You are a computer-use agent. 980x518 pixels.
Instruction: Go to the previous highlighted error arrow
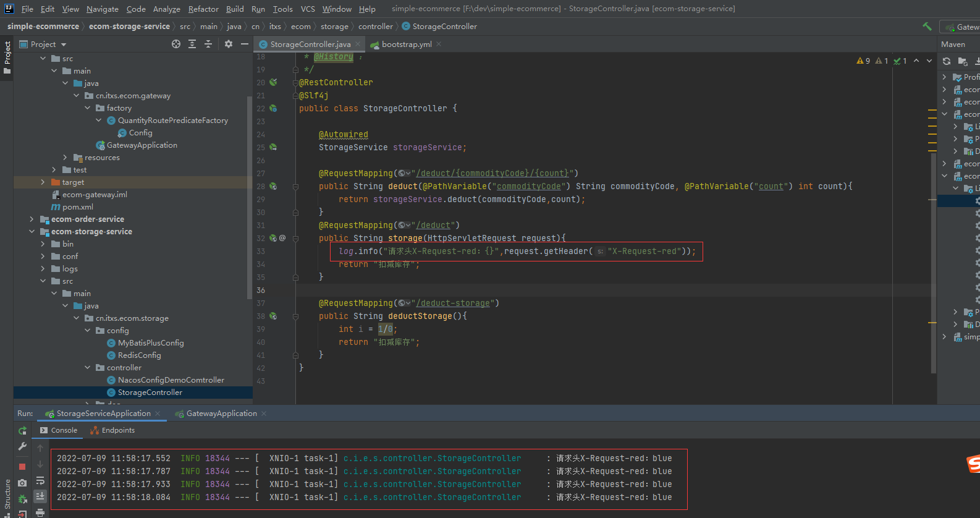[916, 61]
